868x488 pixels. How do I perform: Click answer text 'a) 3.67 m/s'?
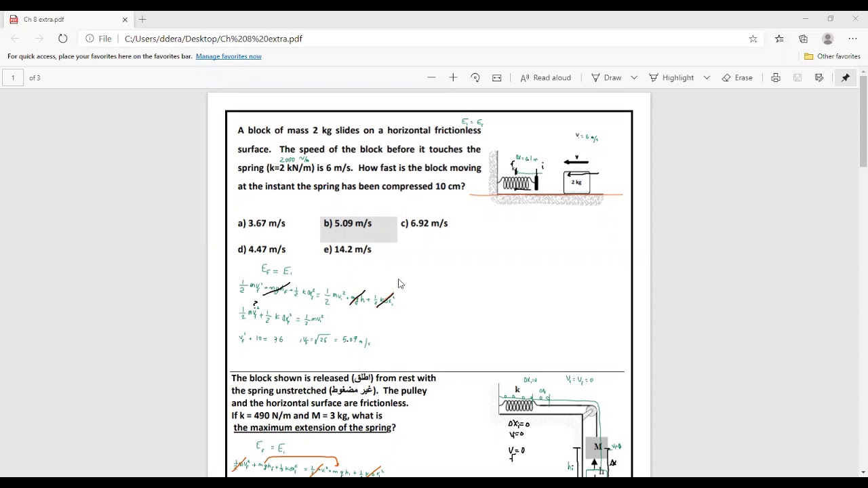point(261,223)
